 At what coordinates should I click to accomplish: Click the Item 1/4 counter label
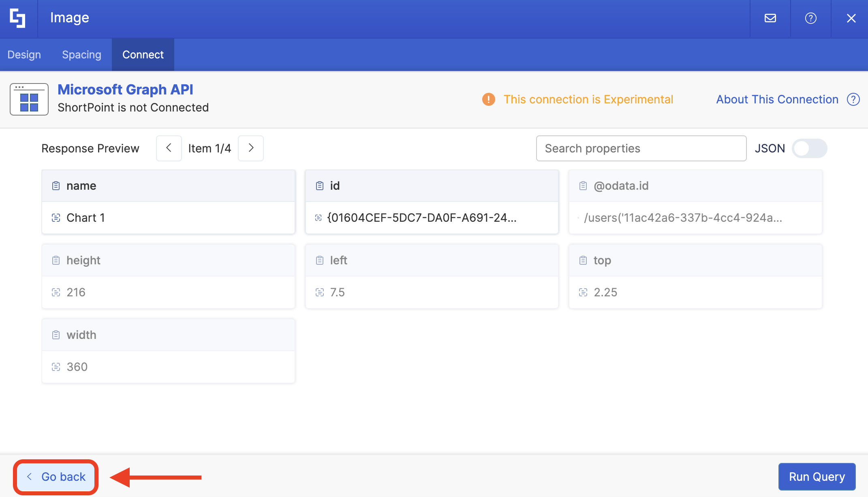click(210, 148)
